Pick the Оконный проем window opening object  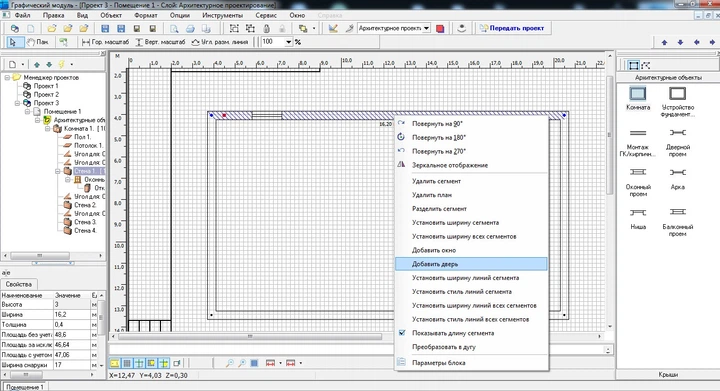pos(638,182)
